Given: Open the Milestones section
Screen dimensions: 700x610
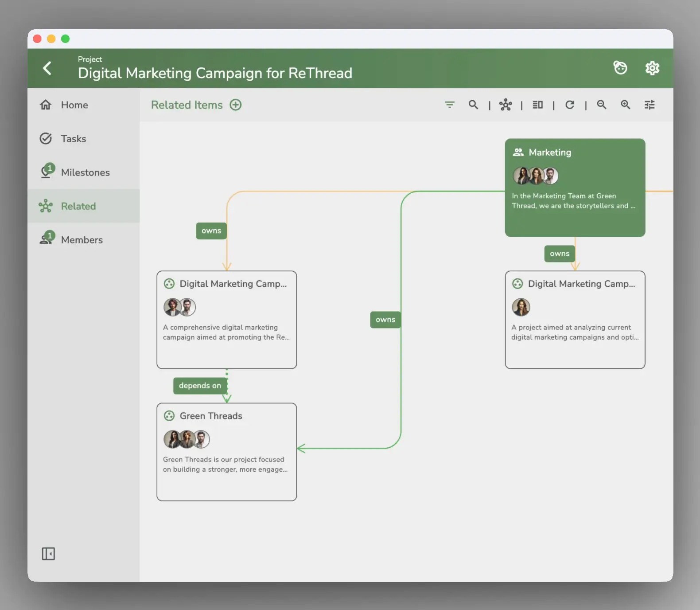Looking at the screenshot, I should click(84, 172).
